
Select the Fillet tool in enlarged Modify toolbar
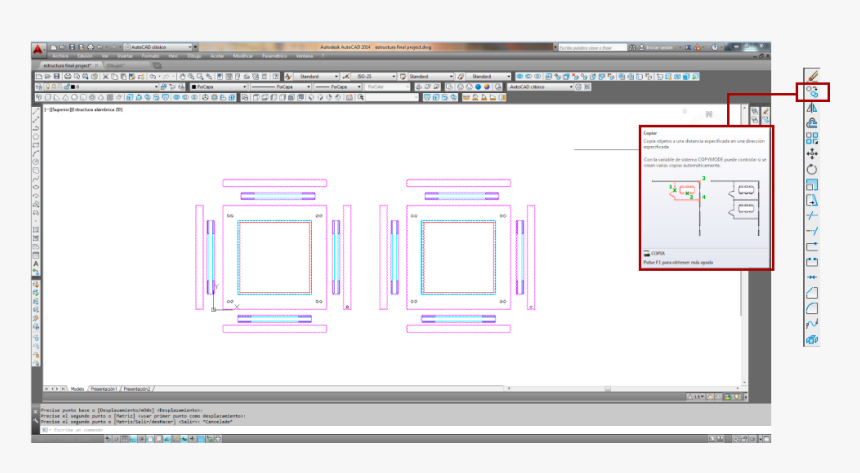click(x=812, y=308)
